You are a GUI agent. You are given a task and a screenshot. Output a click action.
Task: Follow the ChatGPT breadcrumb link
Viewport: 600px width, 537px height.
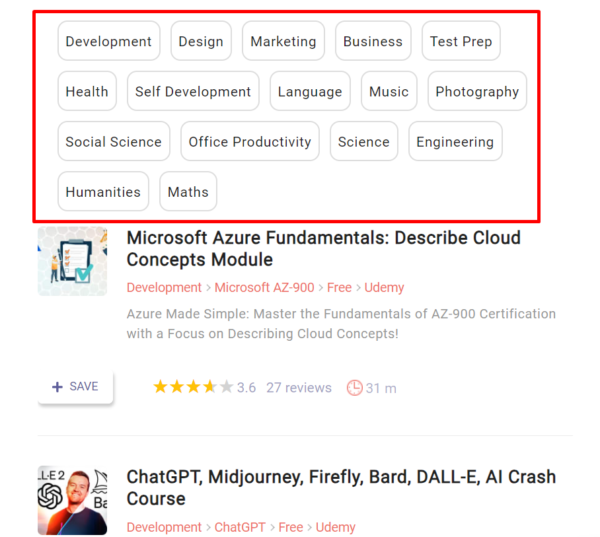pyautogui.click(x=240, y=527)
